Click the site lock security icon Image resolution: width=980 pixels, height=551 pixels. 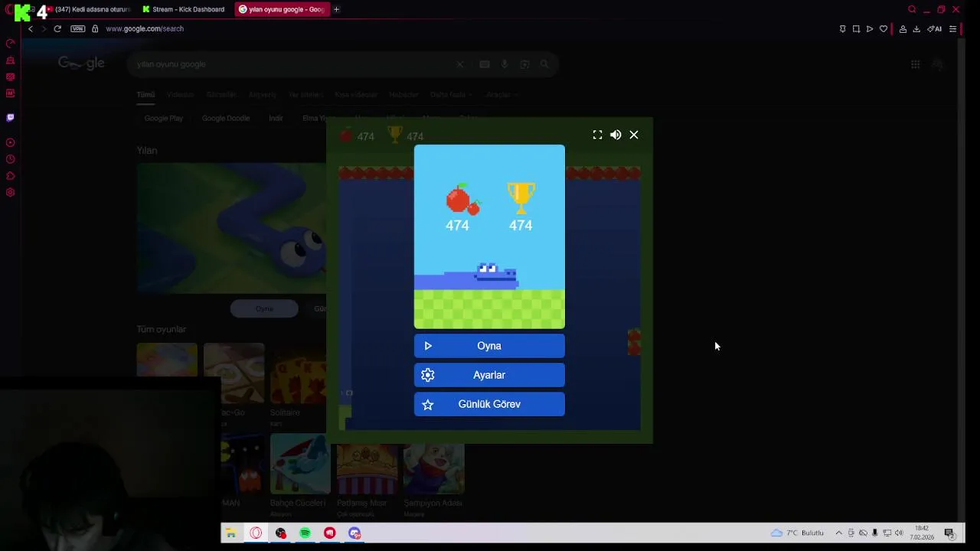tap(95, 28)
